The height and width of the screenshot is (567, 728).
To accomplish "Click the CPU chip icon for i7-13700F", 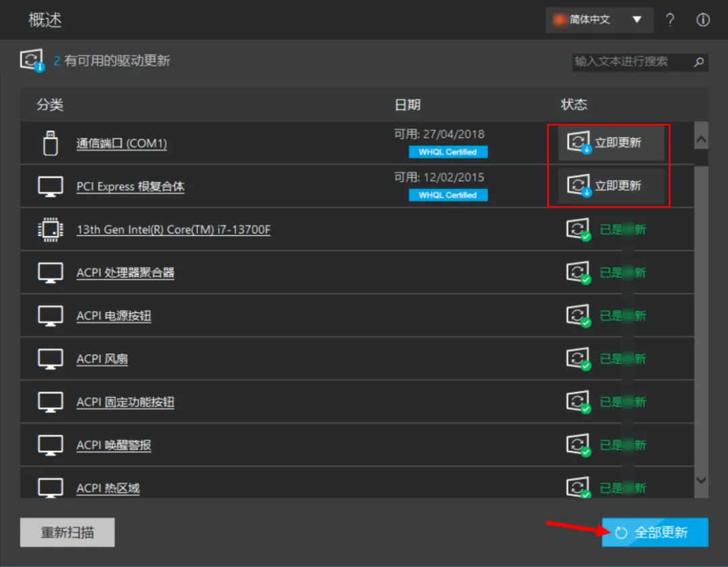I will click(50, 229).
